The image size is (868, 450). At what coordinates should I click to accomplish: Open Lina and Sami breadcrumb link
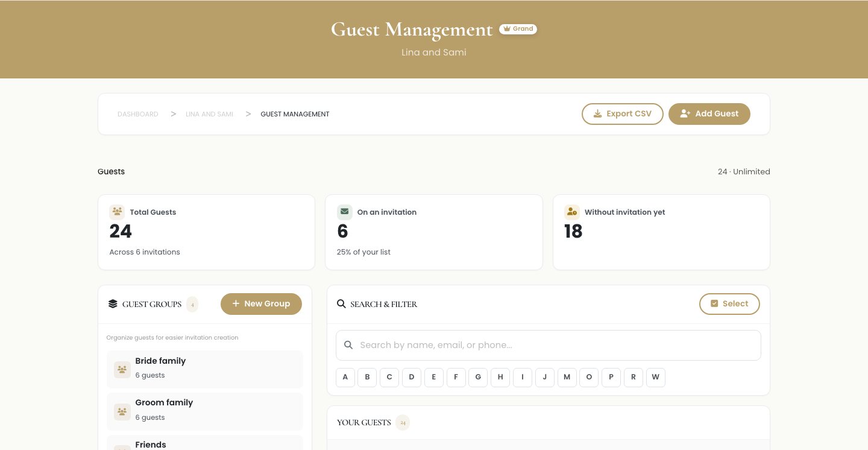coord(209,114)
